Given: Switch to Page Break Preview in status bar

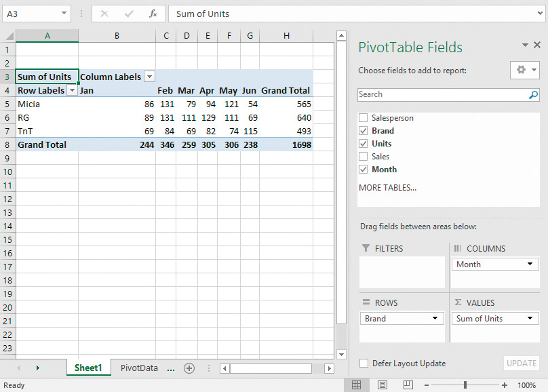Looking at the screenshot, I should 408,385.
